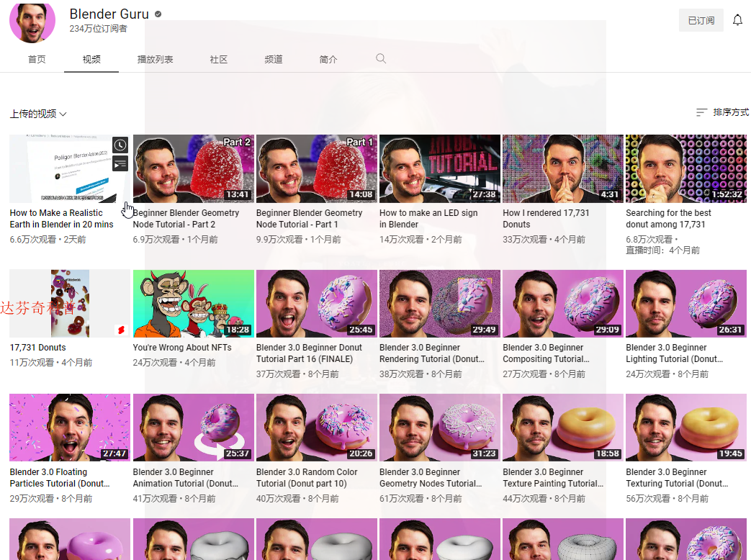The width and height of the screenshot is (751, 560).
Task: Open 17,731 Donuts short title link
Action: click(38, 348)
